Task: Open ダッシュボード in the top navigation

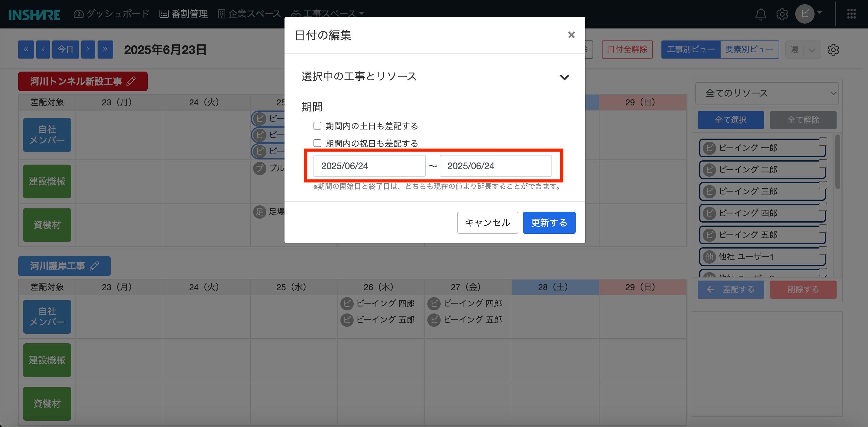Action: 111,14
